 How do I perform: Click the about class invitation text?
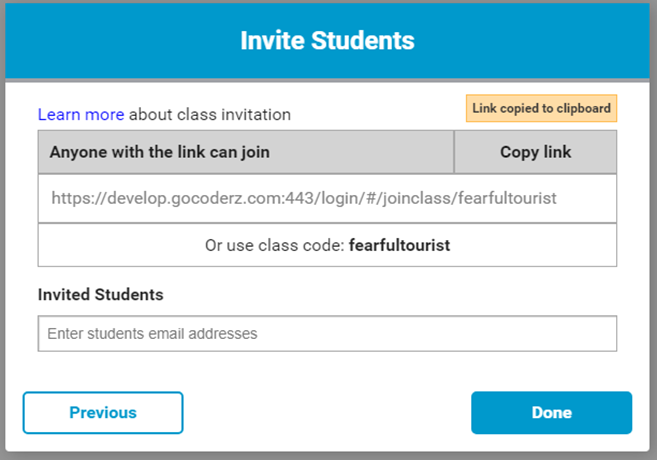[210, 114]
